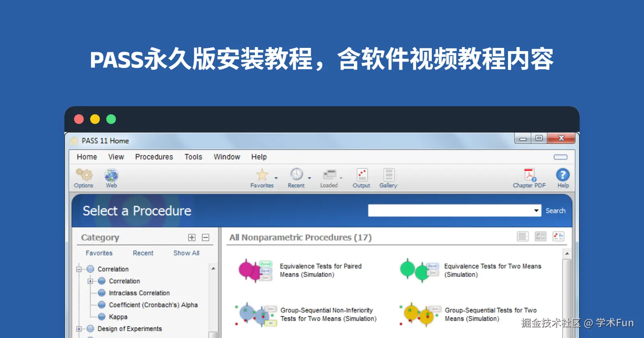Click the Show All link under Category
644x338 pixels.
click(x=186, y=253)
